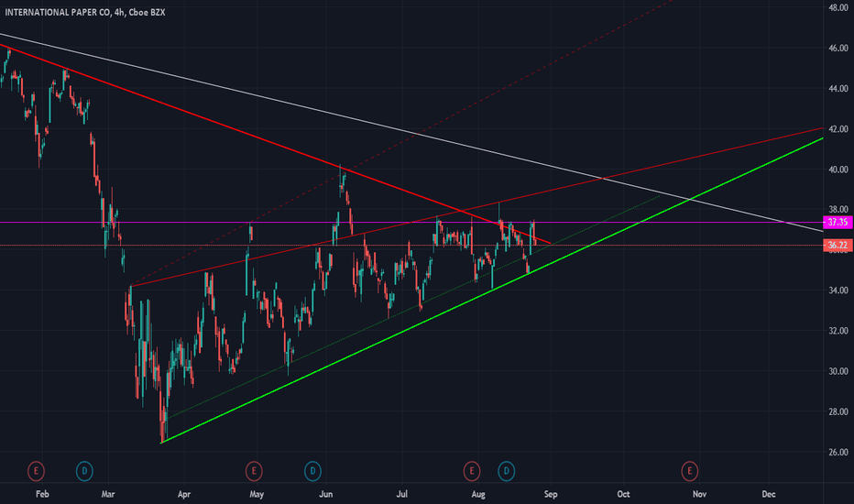Click the INTERNATIONAL PAPER CO chart title
The height and width of the screenshot is (504, 854).
pos(85,12)
